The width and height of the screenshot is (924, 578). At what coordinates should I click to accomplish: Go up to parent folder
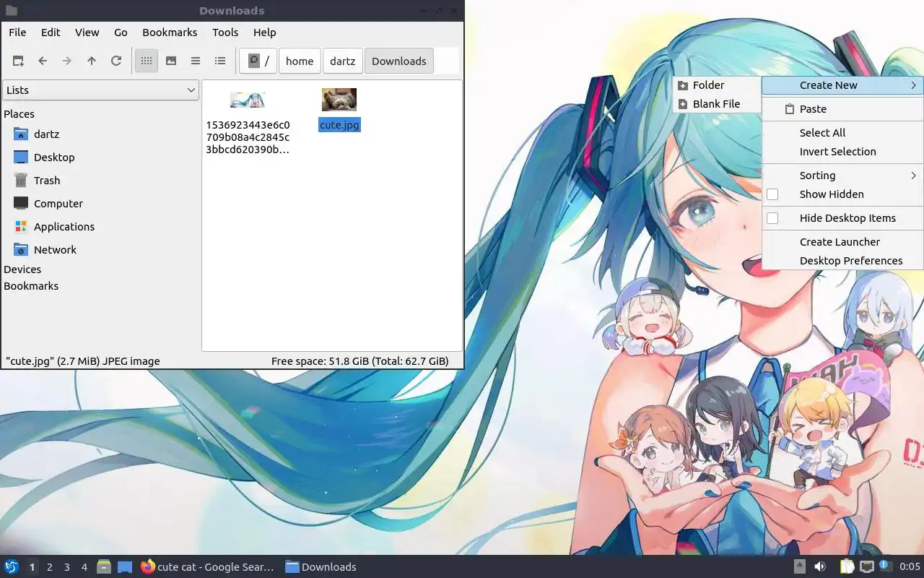92,61
